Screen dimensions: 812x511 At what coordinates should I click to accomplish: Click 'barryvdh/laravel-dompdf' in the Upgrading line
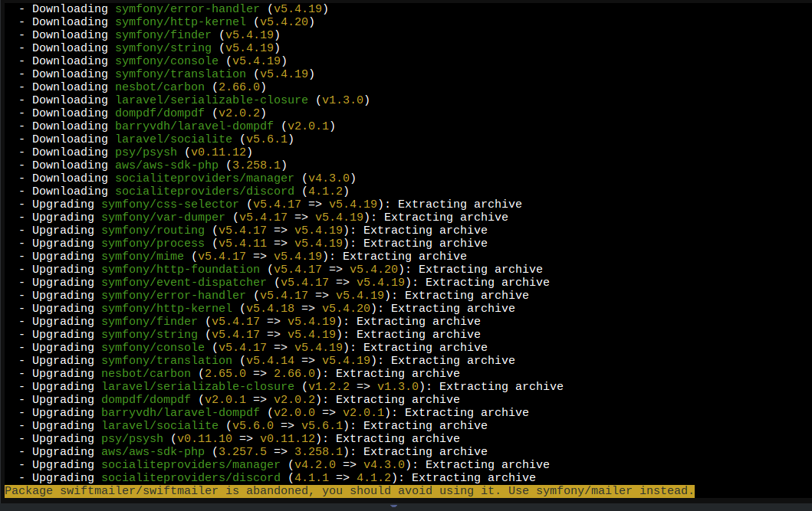click(180, 413)
